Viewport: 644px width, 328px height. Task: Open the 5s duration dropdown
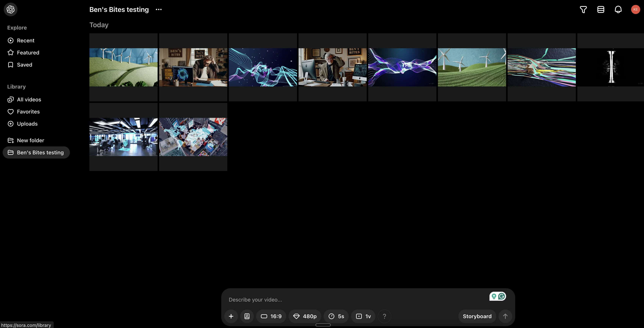coord(336,316)
